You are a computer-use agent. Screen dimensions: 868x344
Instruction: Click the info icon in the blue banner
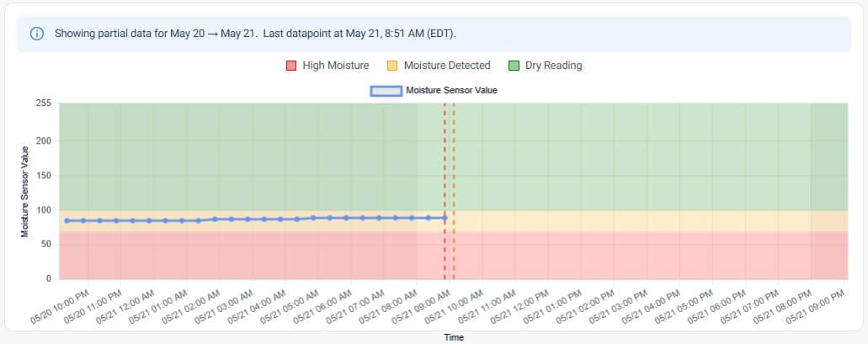click(x=36, y=34)
